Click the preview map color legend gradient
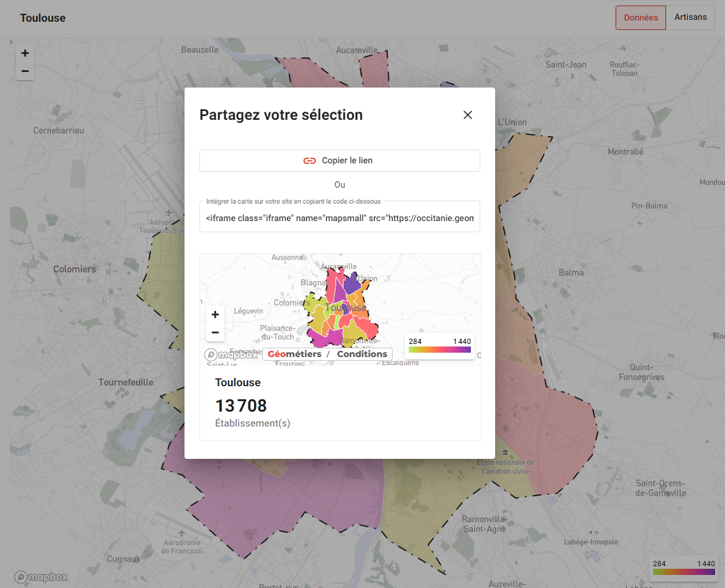Image resolution: width=725 pixels, height=588 pixels. coord(440,350)
